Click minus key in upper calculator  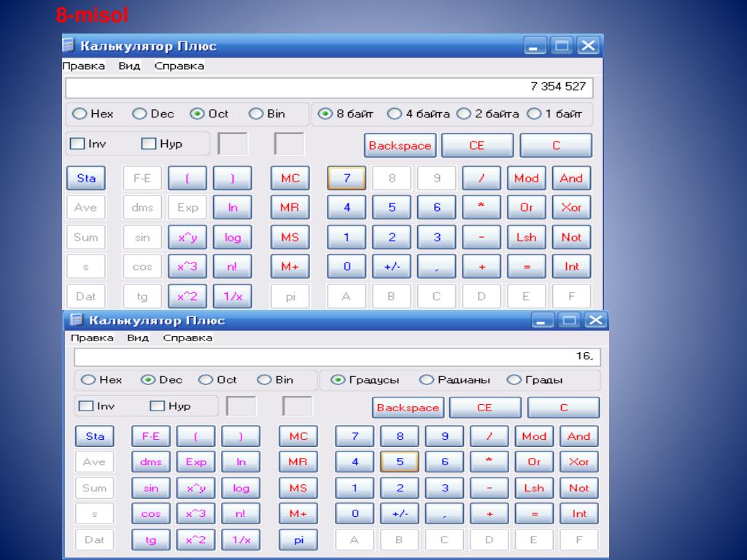pos(481,237)
